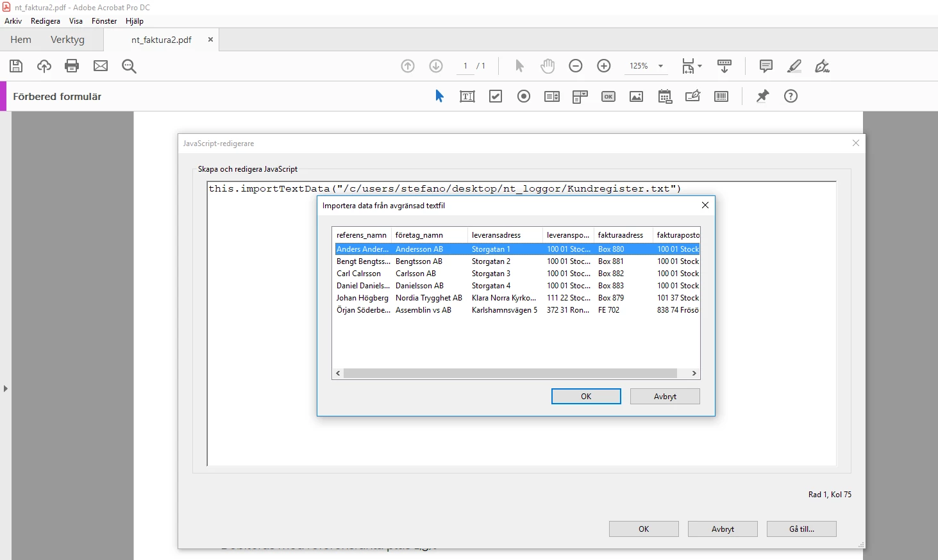
Task: Select the Bengt Bengtsson row
Action: point(517,261)
